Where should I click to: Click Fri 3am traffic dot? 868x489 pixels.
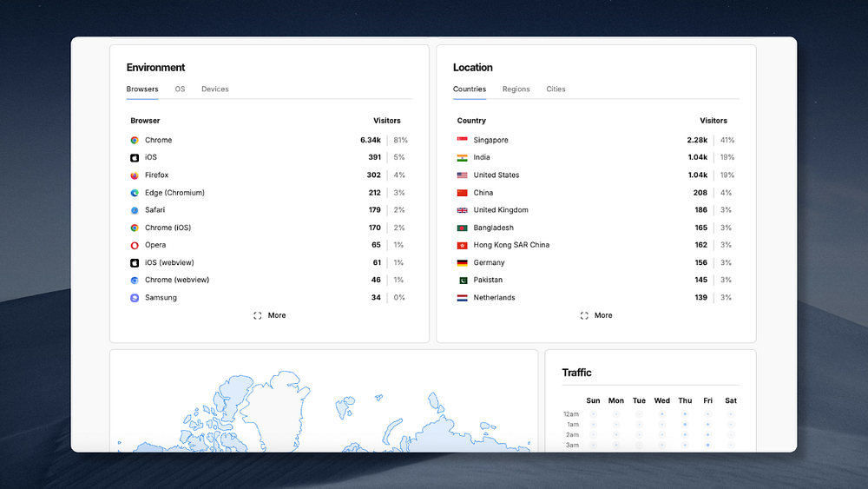pos(708,446)
